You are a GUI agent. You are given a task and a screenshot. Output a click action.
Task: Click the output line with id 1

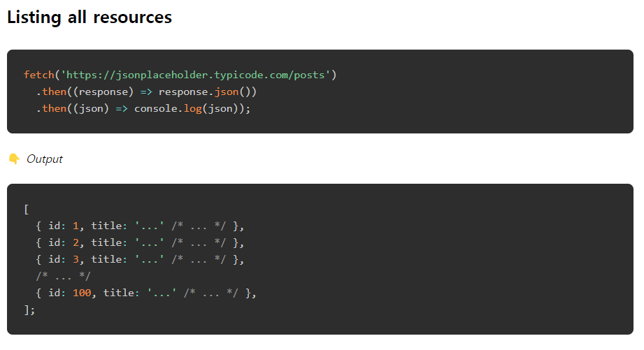(140, 226)
